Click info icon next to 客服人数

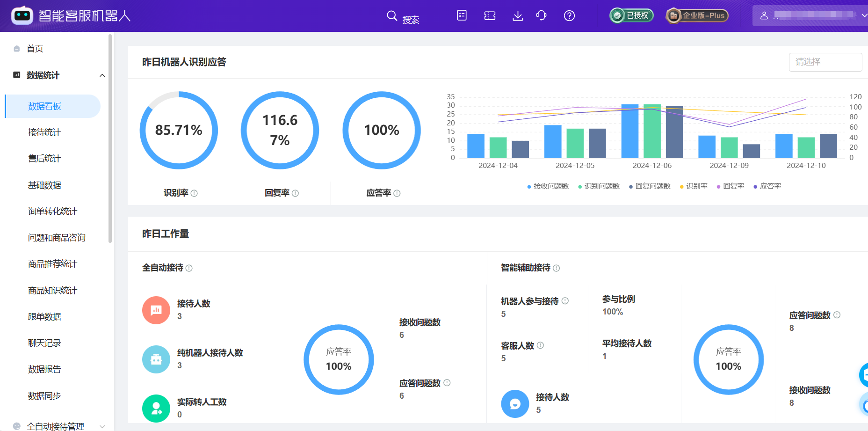click(x=540, y=345)
